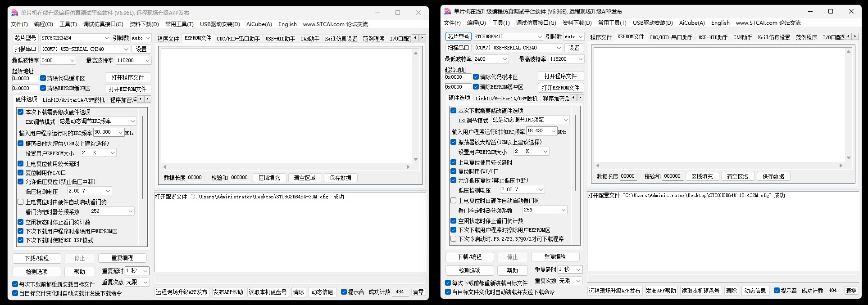Toggle 每次下载前都重新装载目标文件 in right window
Viewport: 868px width, 305px height.
click(448, 283)
